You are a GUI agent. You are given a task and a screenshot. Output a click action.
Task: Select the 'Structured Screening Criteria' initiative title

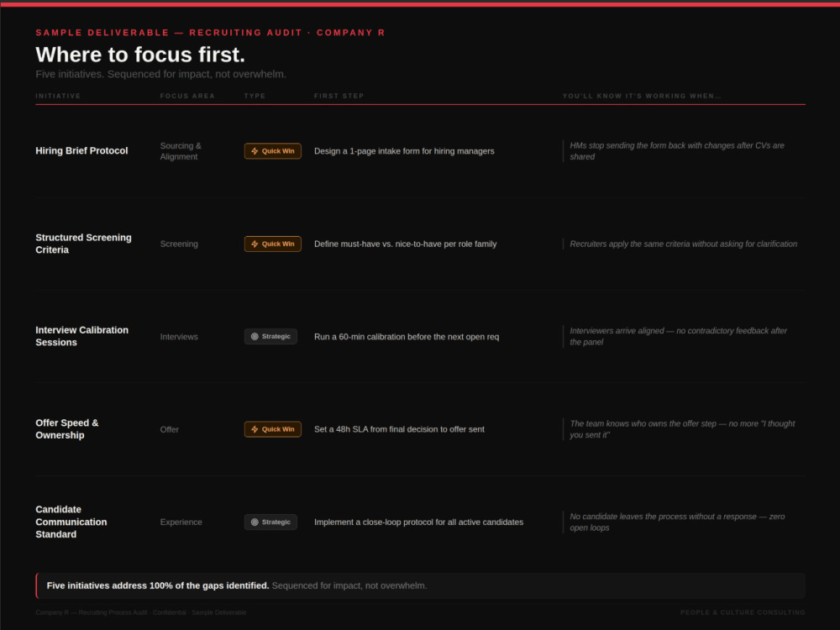(83, 244)
